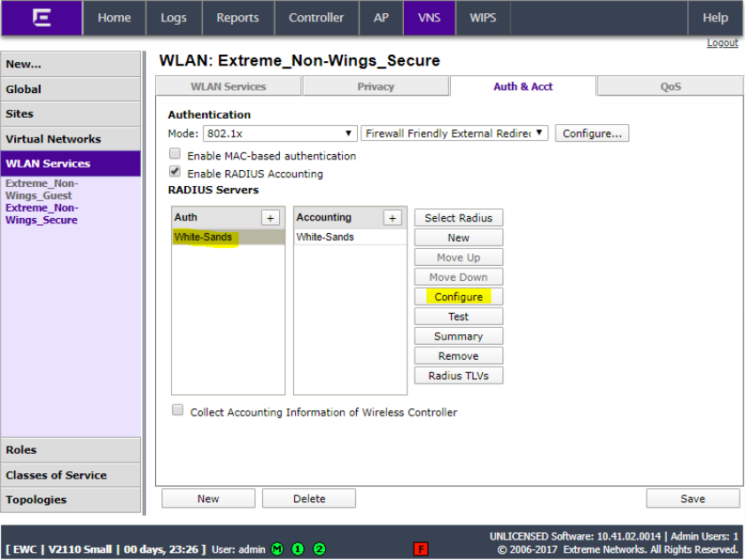Open the Help menu

coord(715,18)
